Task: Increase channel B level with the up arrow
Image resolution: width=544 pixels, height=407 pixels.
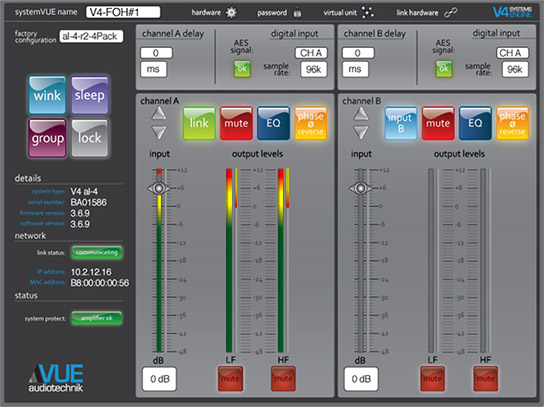Action: click(361, 113)
